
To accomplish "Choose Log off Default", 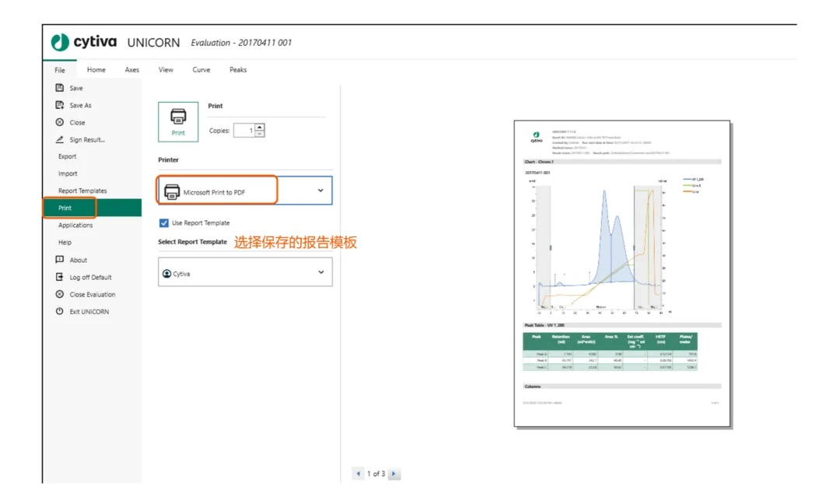I will pos(90,278).
